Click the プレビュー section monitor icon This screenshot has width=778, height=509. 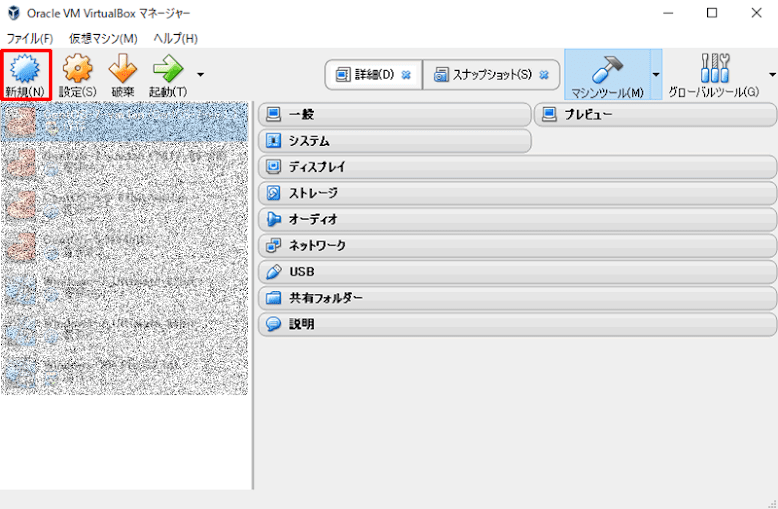point(549,115)
